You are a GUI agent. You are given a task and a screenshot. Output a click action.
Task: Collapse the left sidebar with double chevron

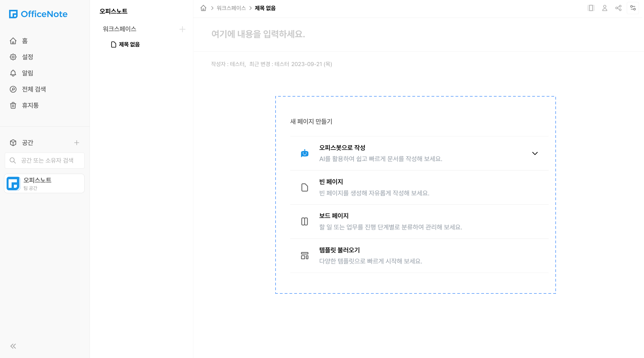[13, 346]
